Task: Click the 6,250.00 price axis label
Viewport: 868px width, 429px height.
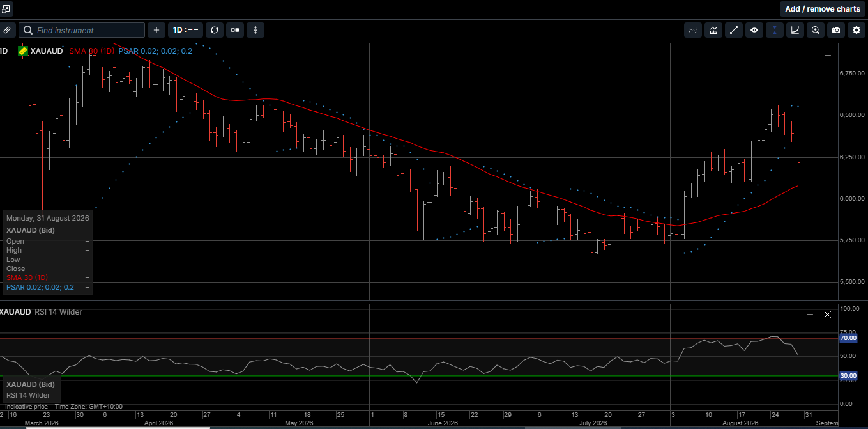Action: click(x=851, y=157)
